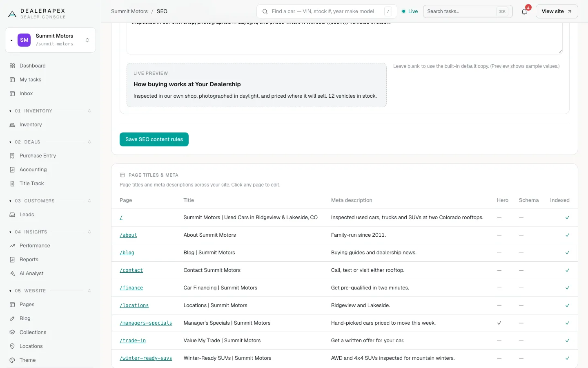Go to Summit Motors breadcrumb
588x368 pixels.
coord(129,11)
